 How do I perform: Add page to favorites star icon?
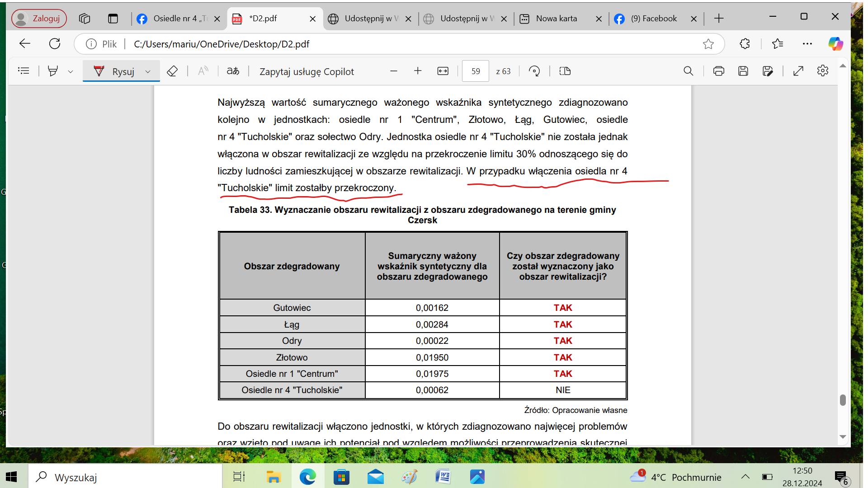point(708,44)
